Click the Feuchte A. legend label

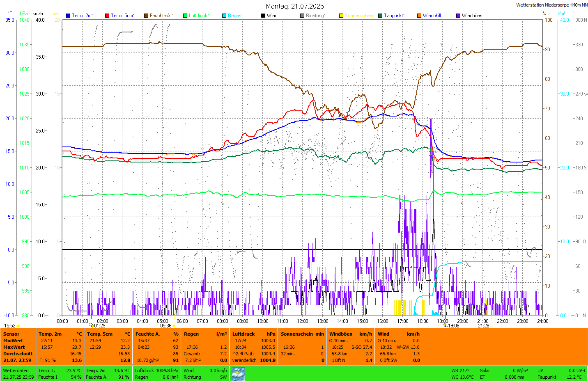click(161, 16)
